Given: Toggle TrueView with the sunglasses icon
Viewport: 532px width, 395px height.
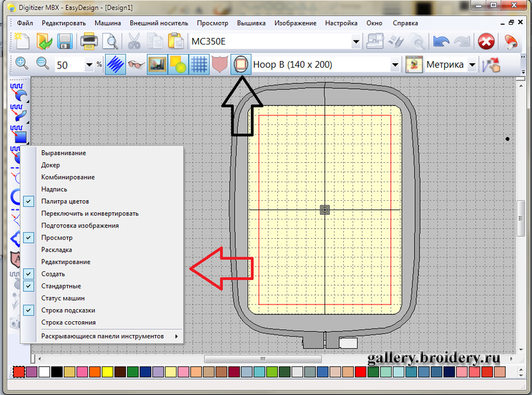Looking at the screenshot, I should 136,64.
